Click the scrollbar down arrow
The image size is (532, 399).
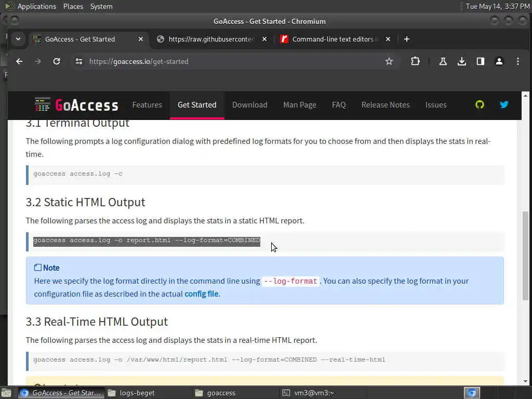[526, 381]
